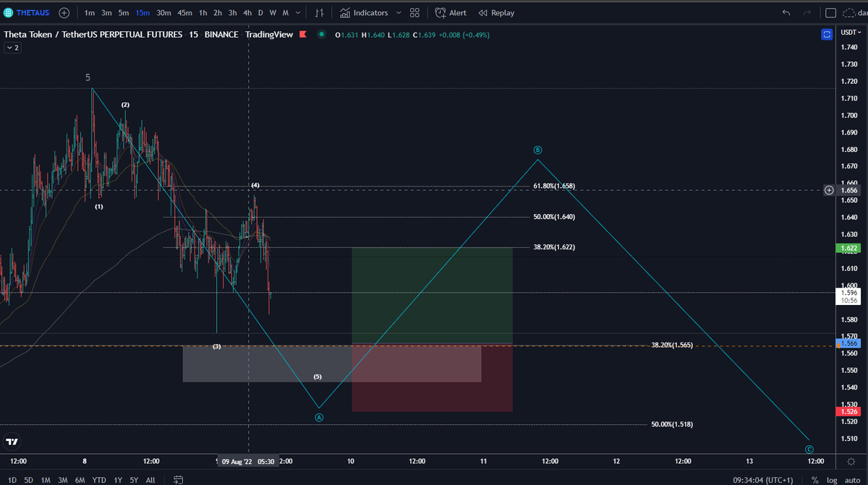Viewport: 868px width, 485px height.
Task: Set date range to 1Y
Action: (x=117, y=479)
